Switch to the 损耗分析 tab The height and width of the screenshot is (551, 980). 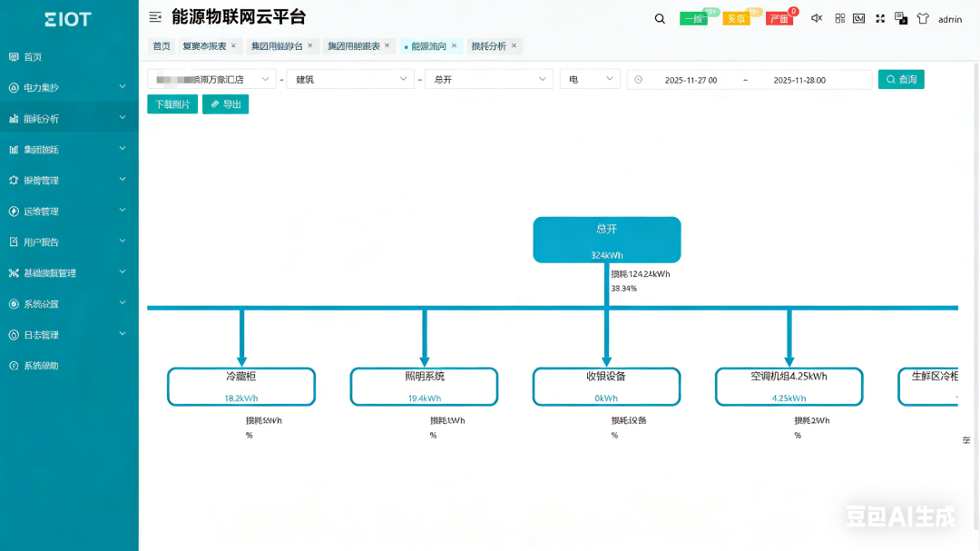488,45
